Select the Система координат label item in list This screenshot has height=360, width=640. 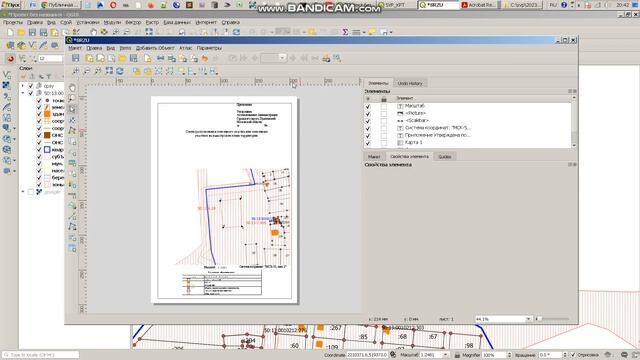(x=437, y=128)
